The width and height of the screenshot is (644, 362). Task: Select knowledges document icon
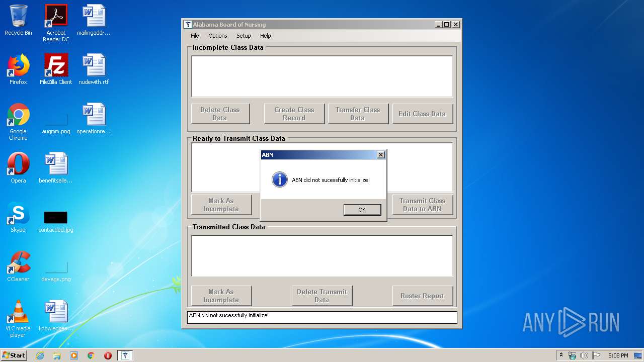pos(56,316)
